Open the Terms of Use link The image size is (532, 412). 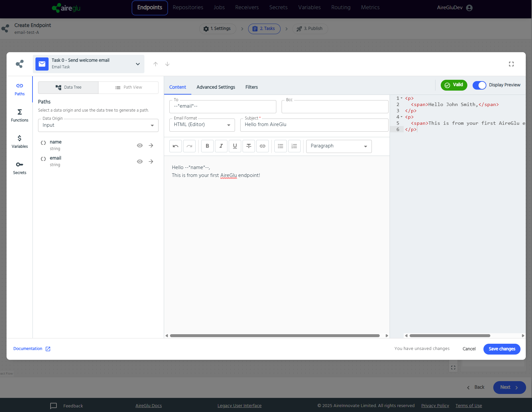[x=469, y=406]
